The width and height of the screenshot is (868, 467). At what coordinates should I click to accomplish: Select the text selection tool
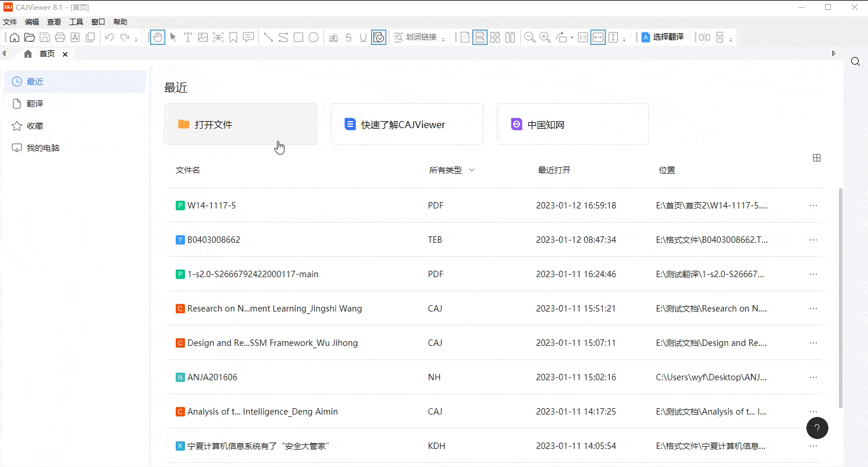pos(188,37)
